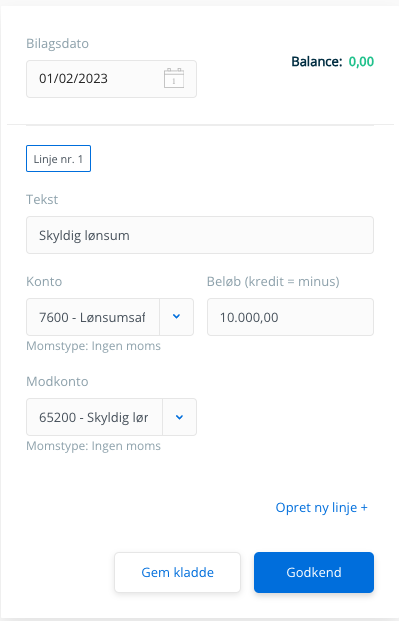
Task: Click the Opret ny linje + link
Action: (x=321, y=507)
